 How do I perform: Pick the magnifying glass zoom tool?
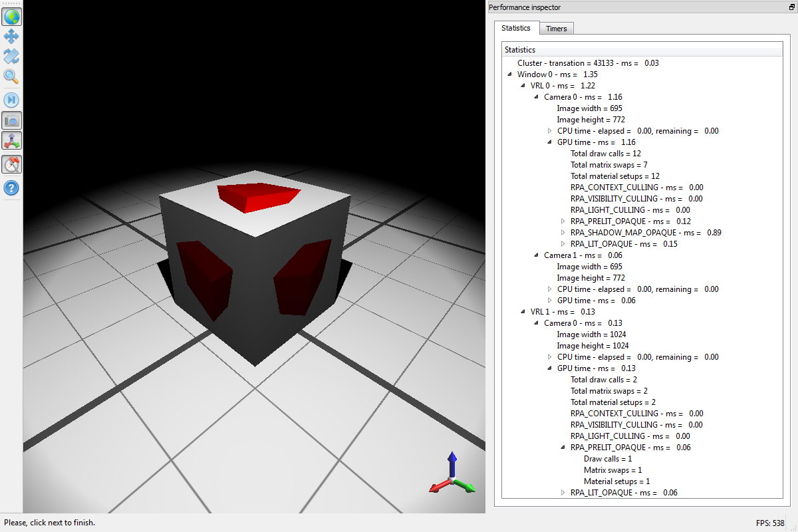(x=11, y=76)
